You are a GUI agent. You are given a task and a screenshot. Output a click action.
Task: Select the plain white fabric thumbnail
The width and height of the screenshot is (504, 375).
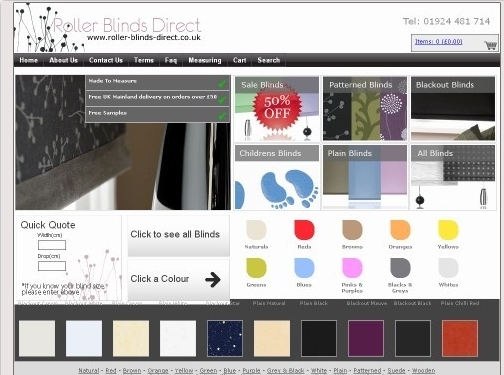pos(178,338)
